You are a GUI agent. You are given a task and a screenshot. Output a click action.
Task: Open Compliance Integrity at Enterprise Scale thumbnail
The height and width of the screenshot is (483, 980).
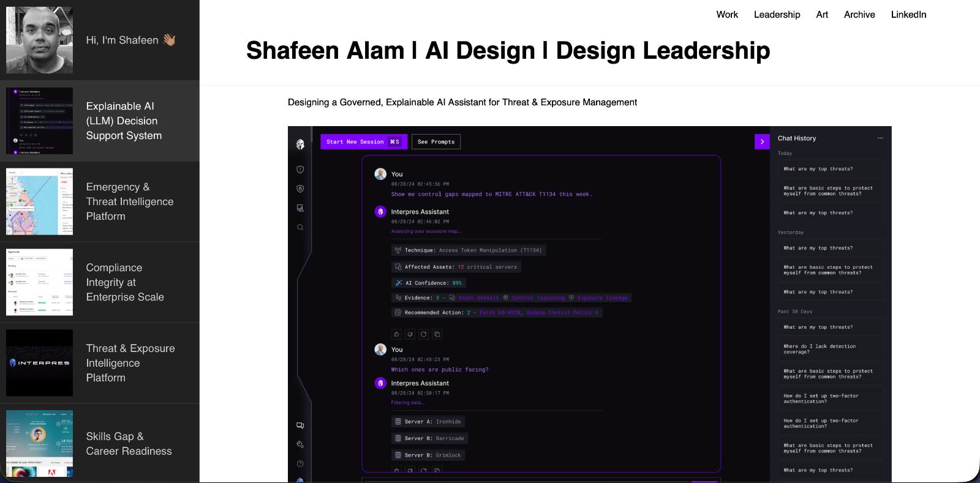[x=39, y=282]
